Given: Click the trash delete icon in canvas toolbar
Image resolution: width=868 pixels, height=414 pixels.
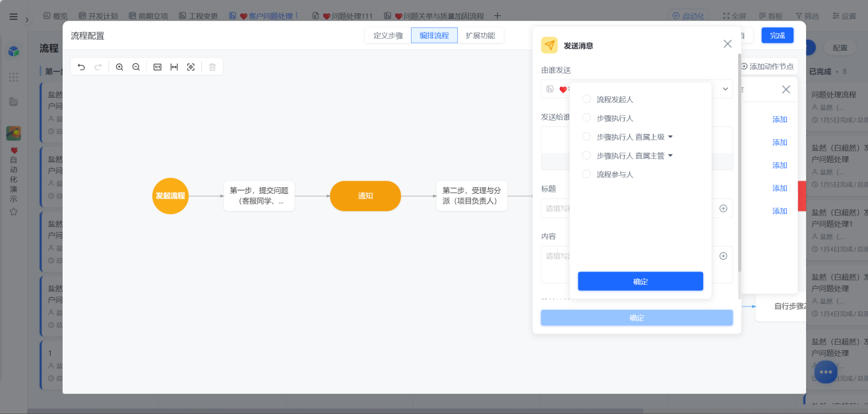Looking at the screenshot, I should (212, 67).
